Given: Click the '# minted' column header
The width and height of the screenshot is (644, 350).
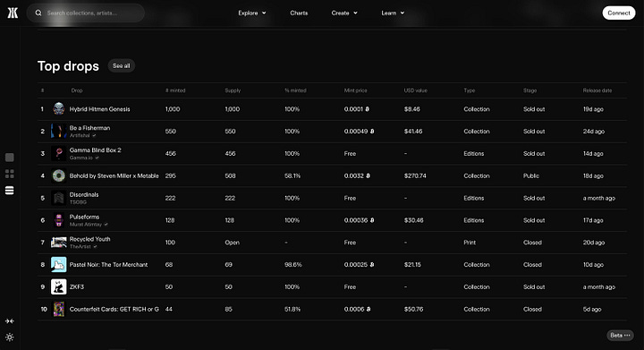Looking at the screenshot, I should [x=175, y=90].
